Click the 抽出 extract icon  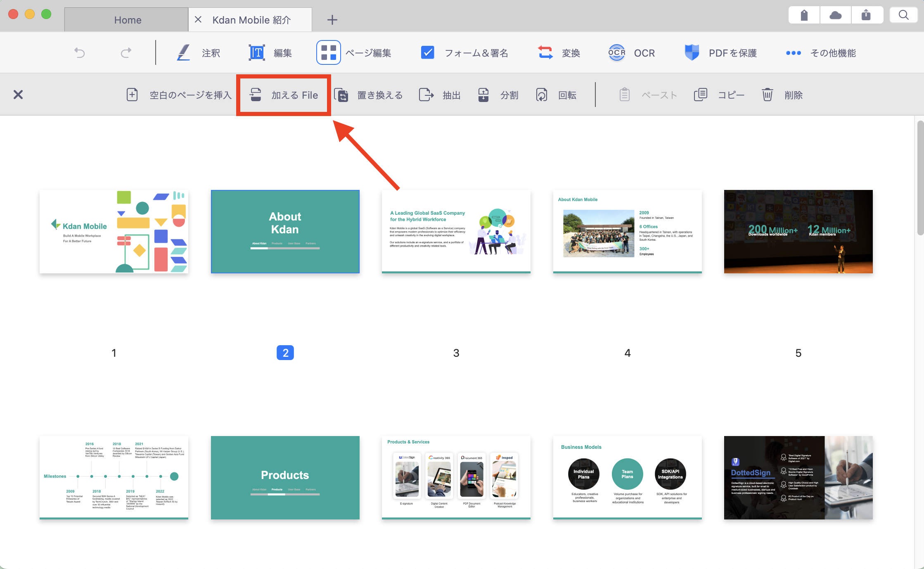pos(426,95)
